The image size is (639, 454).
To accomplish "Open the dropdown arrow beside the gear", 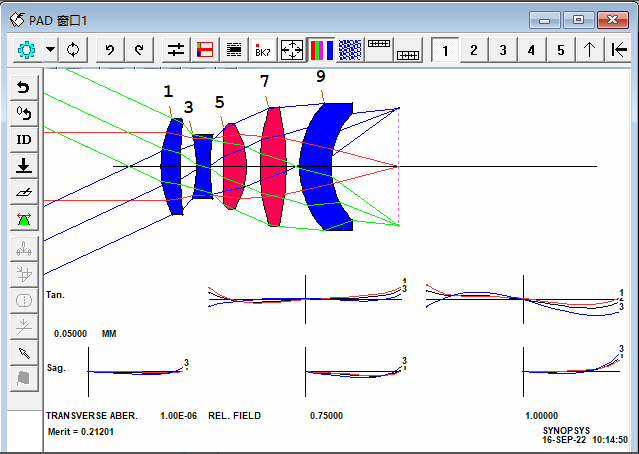I will pyautogui.click(x=51, y=50).
